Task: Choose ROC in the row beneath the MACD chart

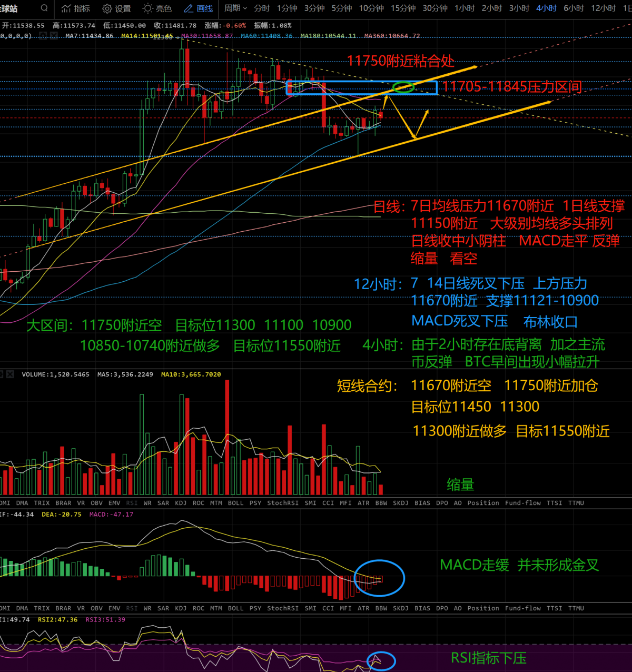Action: pos(199,608)
